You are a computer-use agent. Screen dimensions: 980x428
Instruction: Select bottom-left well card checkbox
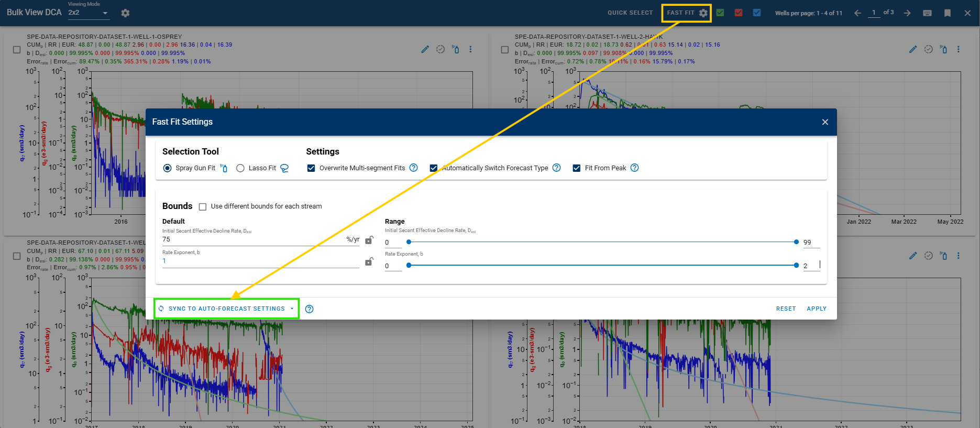pyautogui.click(x=17, y=256)
